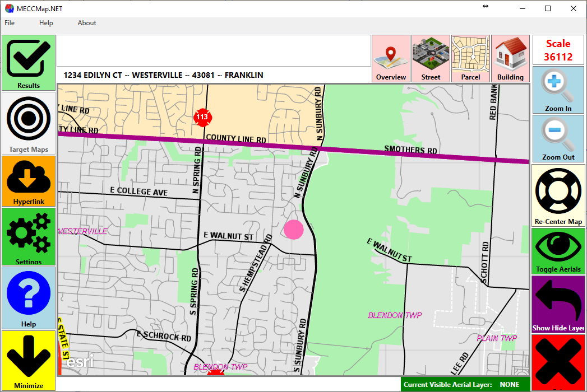Click the Target Maps bullseye icon

click(x=29, y=123)
